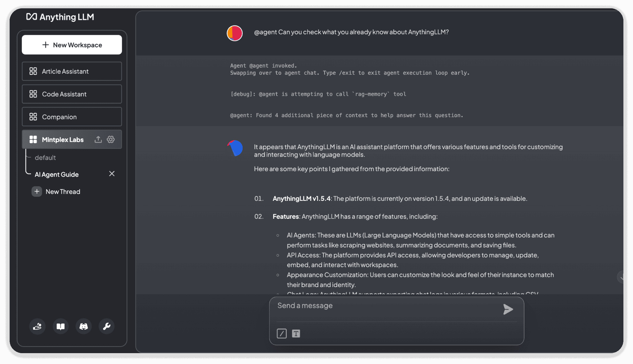Switch to the Companion workspace
The width and height of the screenshot is (633, 364).
coord(59,117)
